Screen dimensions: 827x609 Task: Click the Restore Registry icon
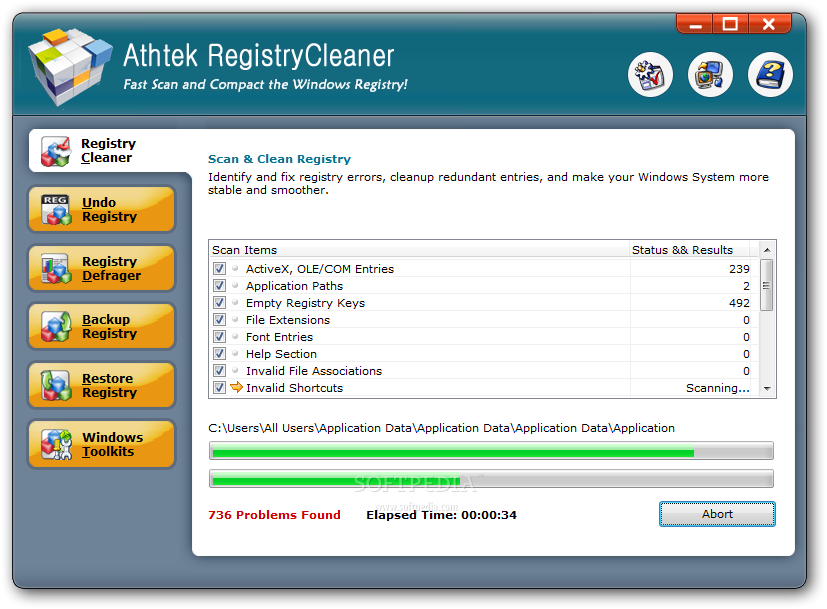tap(56, 385)
